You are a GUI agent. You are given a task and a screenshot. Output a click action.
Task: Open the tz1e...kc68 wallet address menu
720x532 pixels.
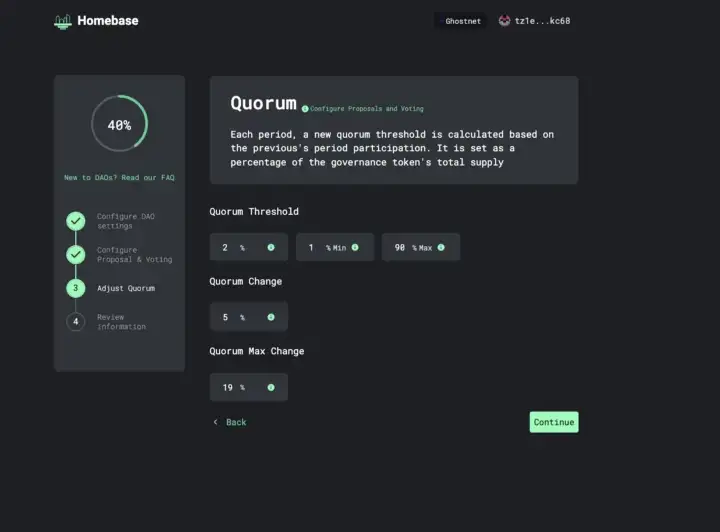(542, 21)
